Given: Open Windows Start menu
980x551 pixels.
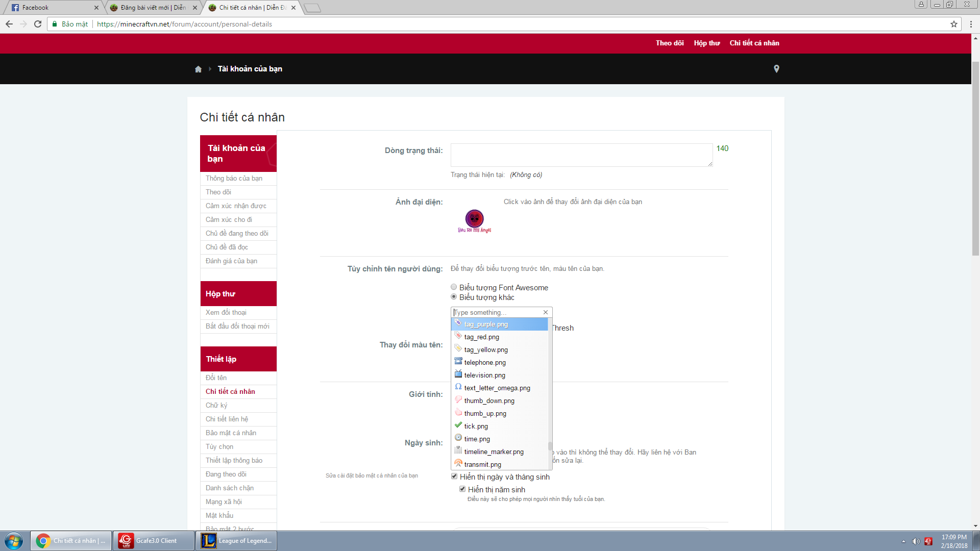Looking at the screenshot, I should pyautogui.click(x=14, y=540).
